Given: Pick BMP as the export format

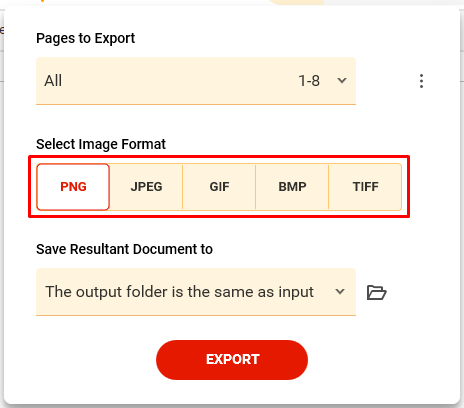Looking at the screenshot, I should (292, 187).
